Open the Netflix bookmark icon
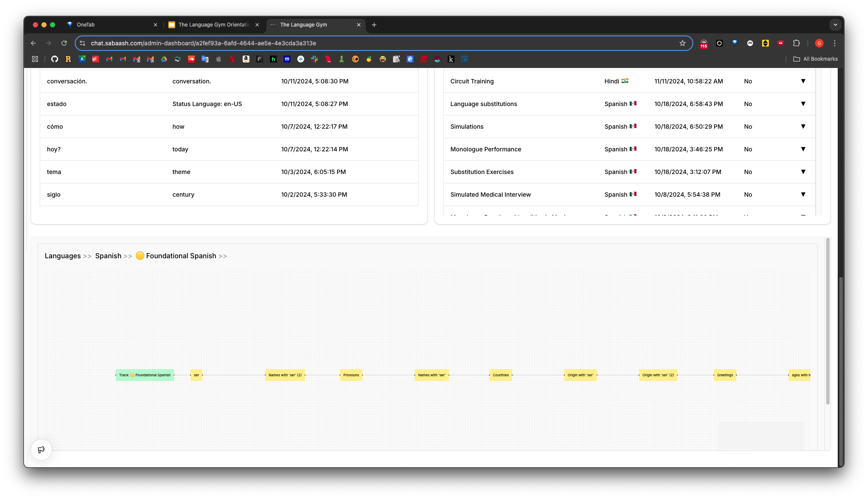This screenshot has width=868, height=499. coord(232,59)
